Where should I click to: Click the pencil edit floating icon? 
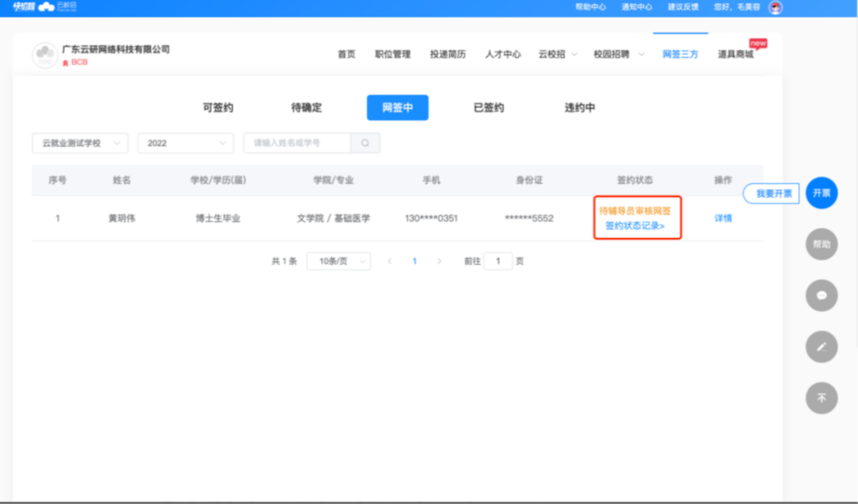821,347
